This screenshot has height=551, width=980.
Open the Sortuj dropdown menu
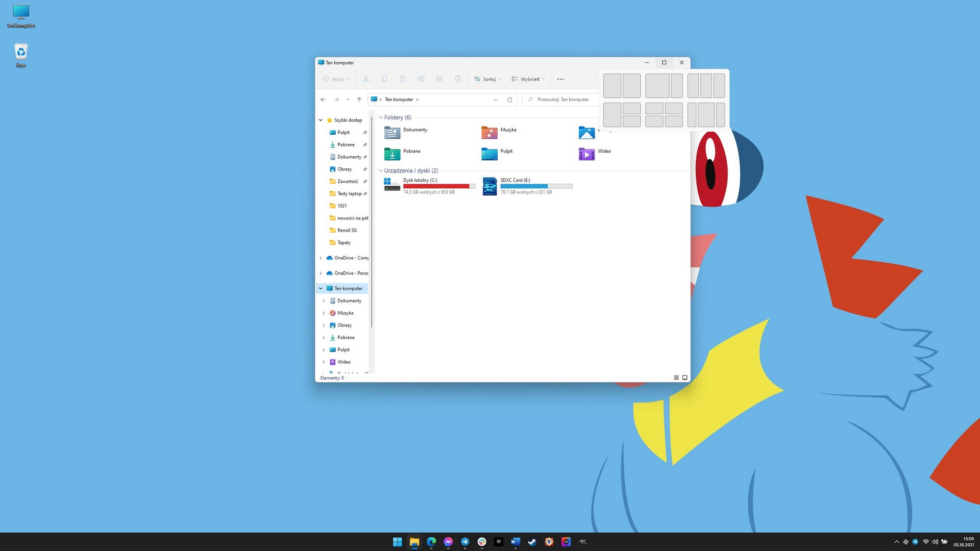point(487,79)
